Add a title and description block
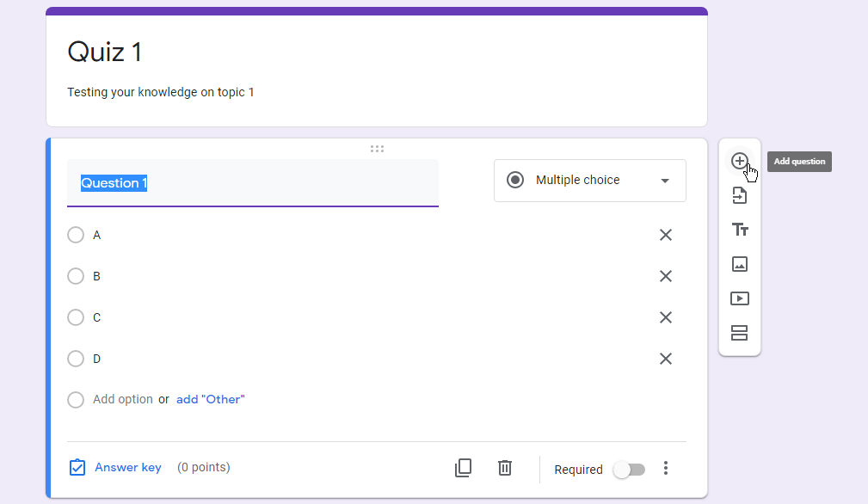The image size is (868, 504). coord(740,230)
